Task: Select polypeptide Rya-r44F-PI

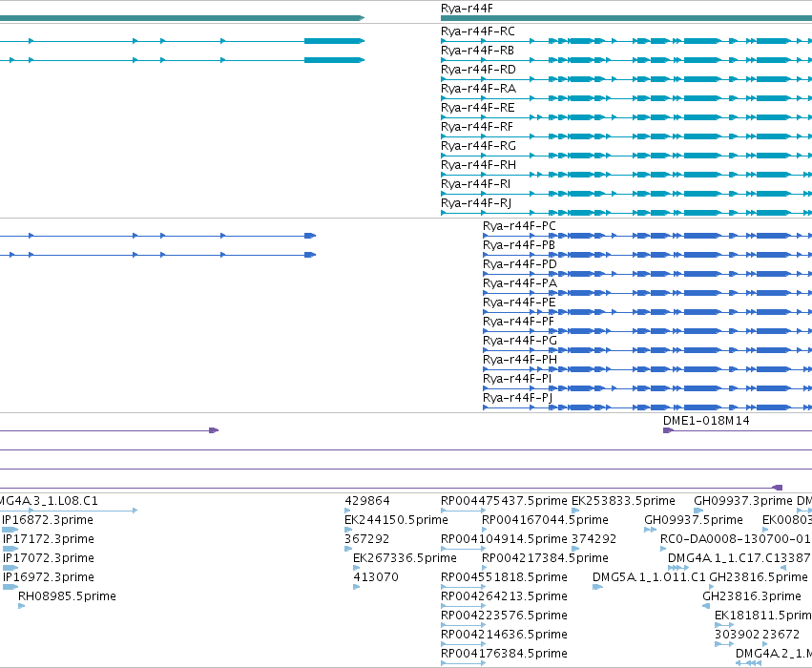Action: 517,379
